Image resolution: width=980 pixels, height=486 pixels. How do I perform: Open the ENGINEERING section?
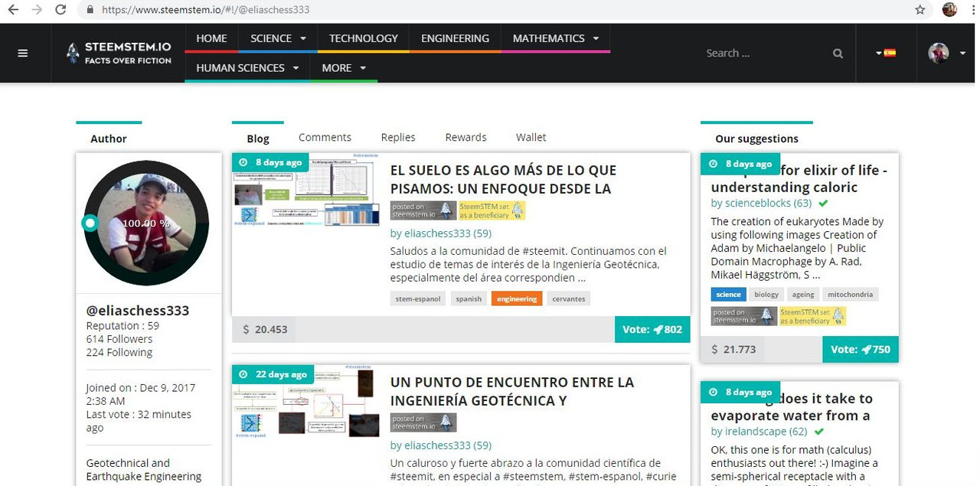(455, 38)
